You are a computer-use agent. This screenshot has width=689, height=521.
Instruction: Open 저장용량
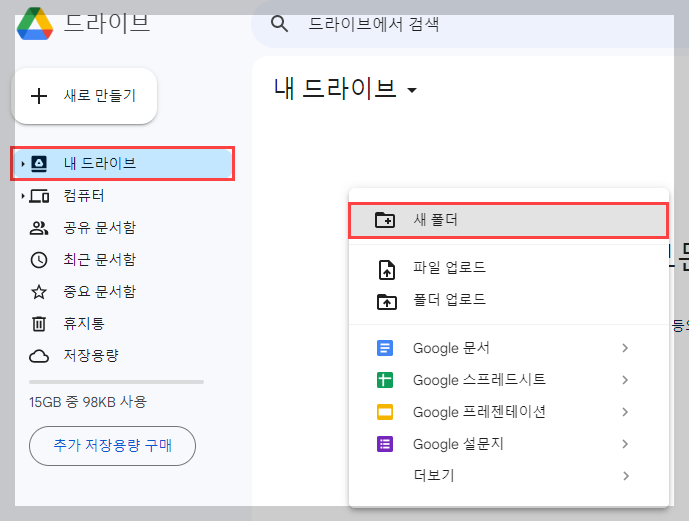(123, 356)
